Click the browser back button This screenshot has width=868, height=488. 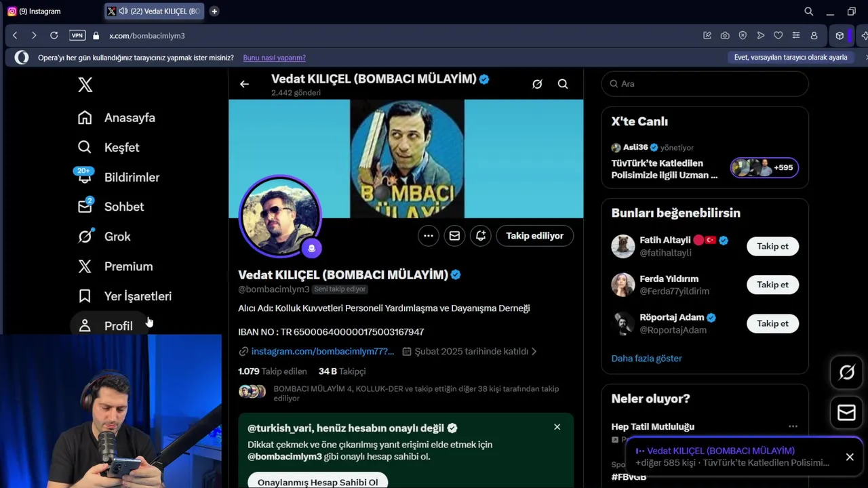coord(15,35)
